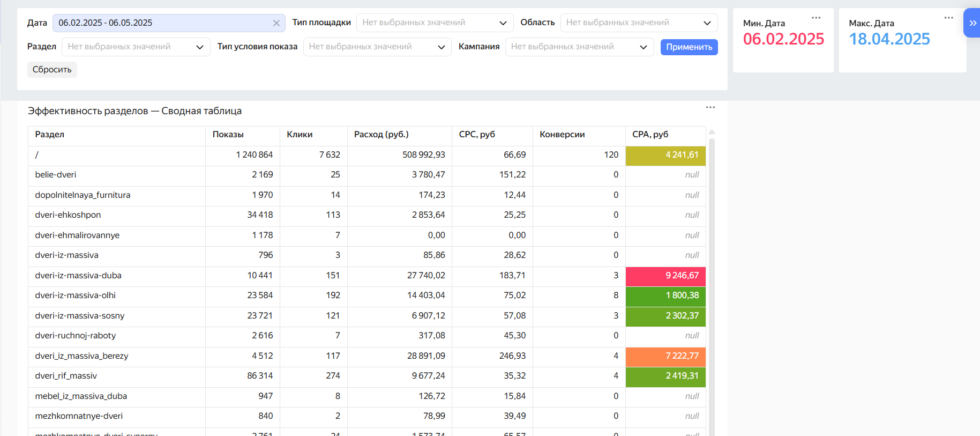Image resolution: width=980 pixels, height=436 pixels.
Task: Click the Расход (руб.) column header
Action: (381, 135)
